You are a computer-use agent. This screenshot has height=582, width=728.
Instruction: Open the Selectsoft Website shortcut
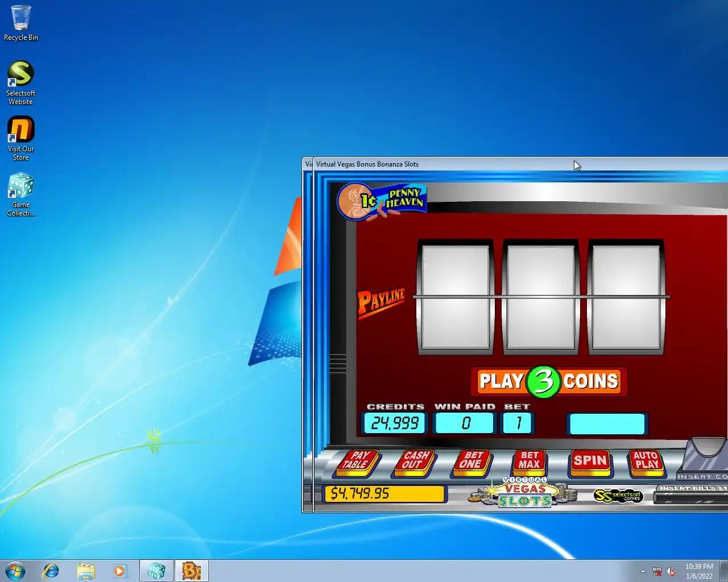(20, 83)
